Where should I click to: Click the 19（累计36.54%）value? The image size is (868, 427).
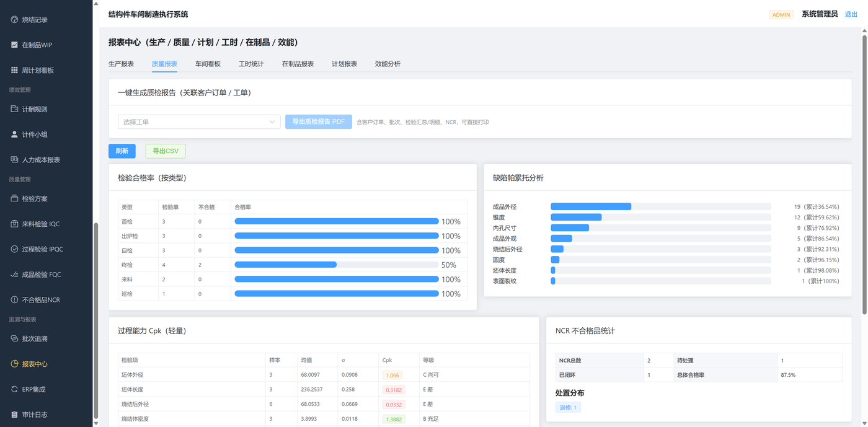[x=817, y=206]
